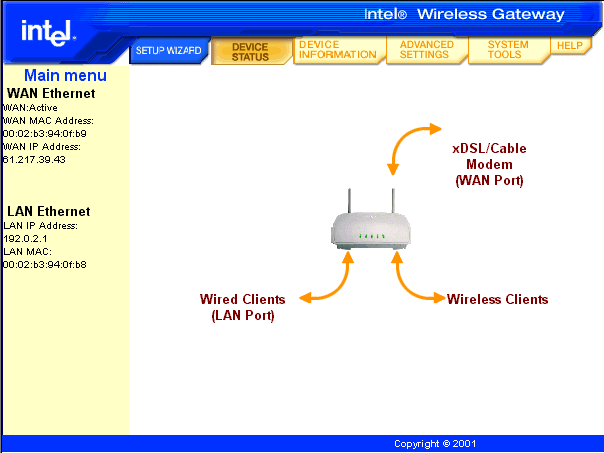The image size is (604, 453).
Task: Click the xDSL/Cable Modem (WAN Port) label
Action: tap(489, 164)
